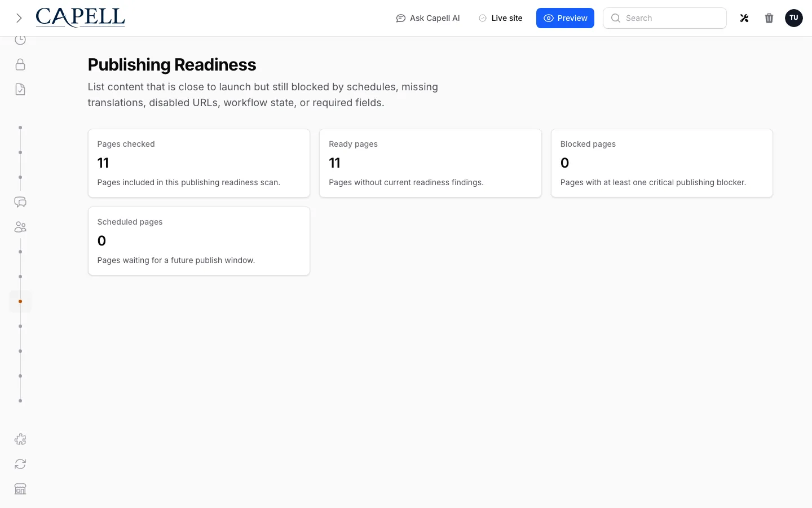The height and width of the screenshot is (508, 812).
Task: Click 'Pages without current readiness findings.' text
Action: (406, 182)
